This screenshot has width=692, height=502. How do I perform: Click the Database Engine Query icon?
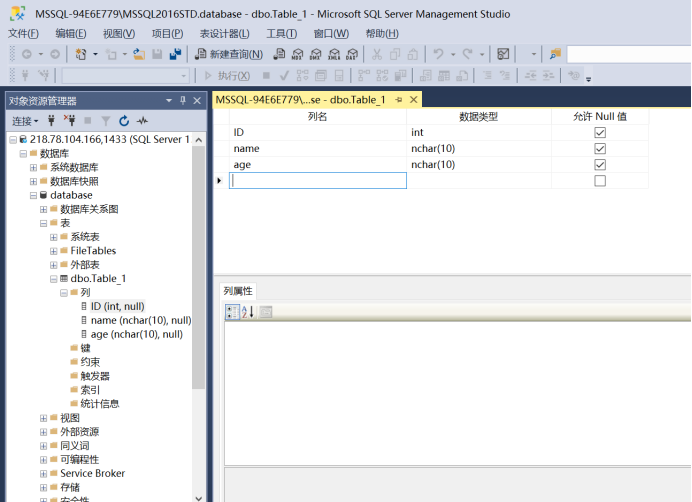click(278, 54)
